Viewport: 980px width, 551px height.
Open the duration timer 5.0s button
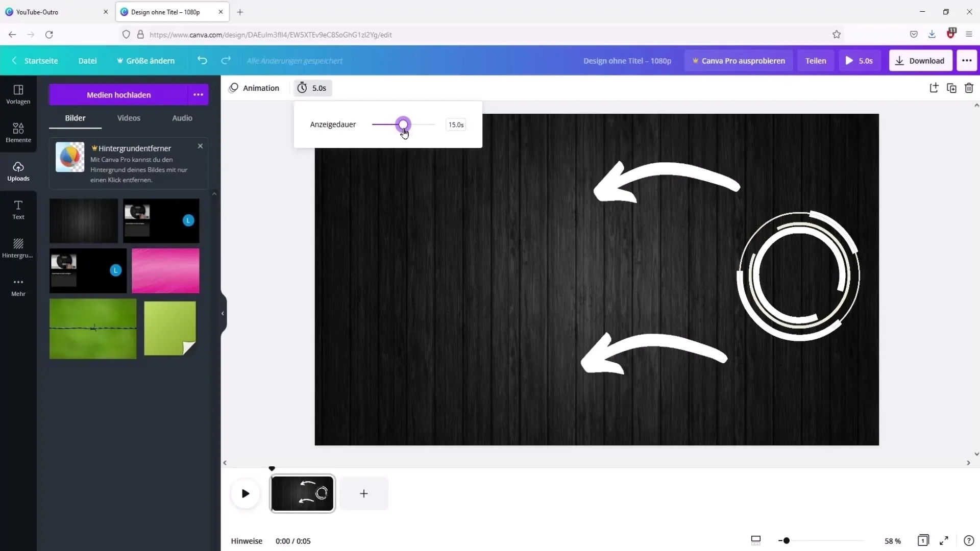(x=312, y=88)
